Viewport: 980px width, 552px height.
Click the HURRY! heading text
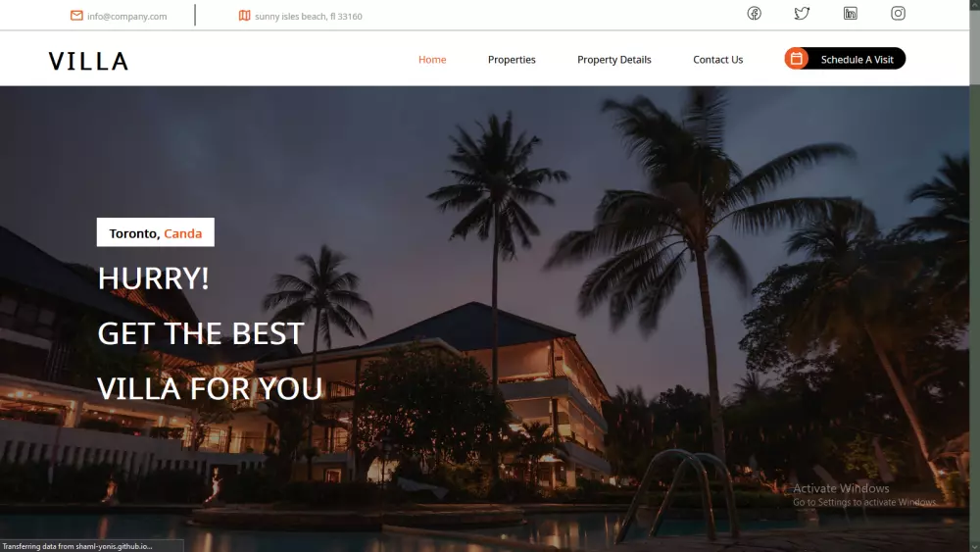153,278
